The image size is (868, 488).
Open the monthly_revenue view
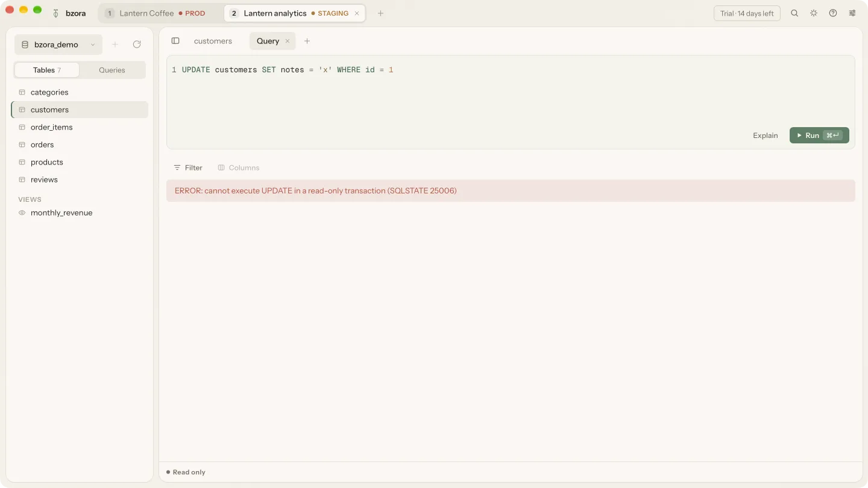80,213
